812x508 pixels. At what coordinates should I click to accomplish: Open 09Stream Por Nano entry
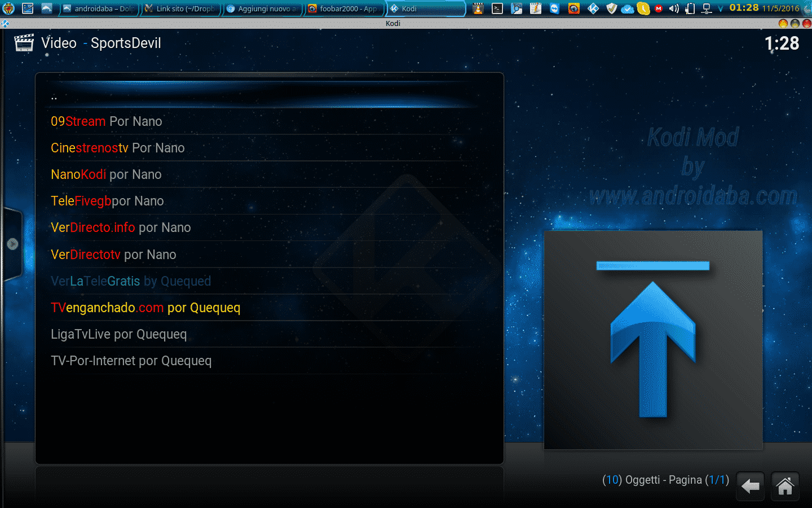point(269,121)
